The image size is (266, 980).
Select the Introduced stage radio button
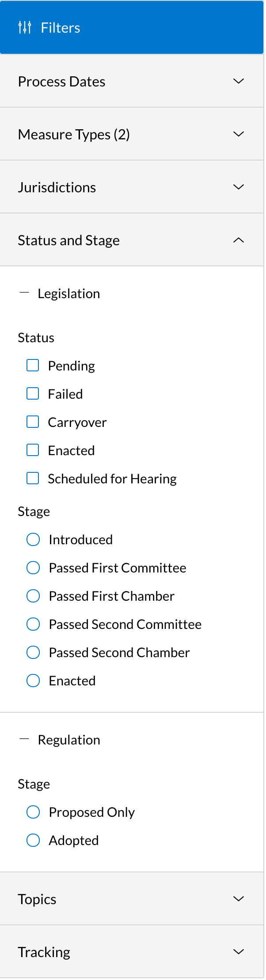pos(33,539)
